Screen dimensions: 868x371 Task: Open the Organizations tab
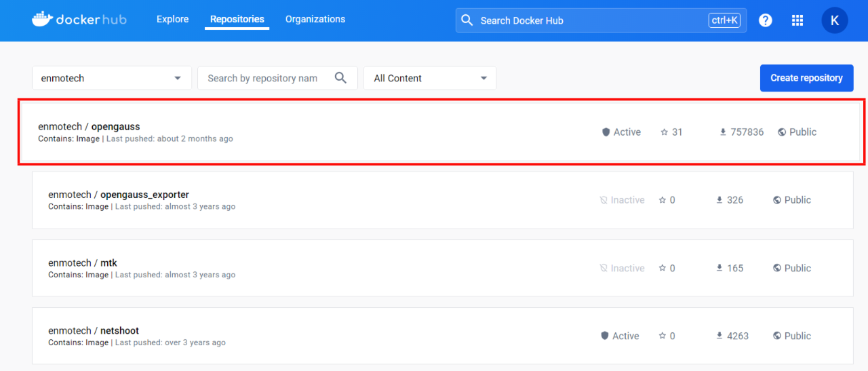point(315,19)
